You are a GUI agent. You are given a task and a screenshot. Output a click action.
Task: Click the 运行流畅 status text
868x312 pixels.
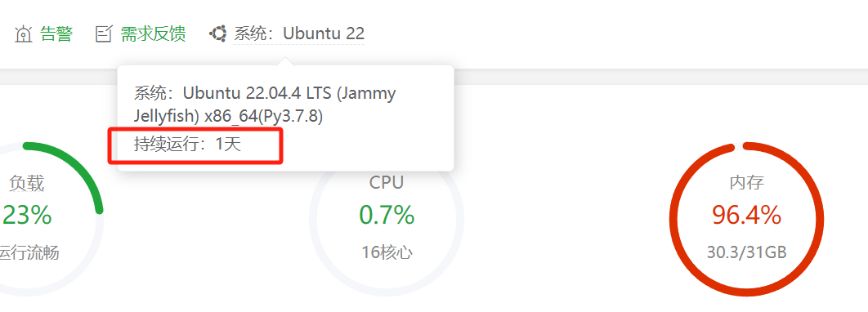[x=29, y=253]
